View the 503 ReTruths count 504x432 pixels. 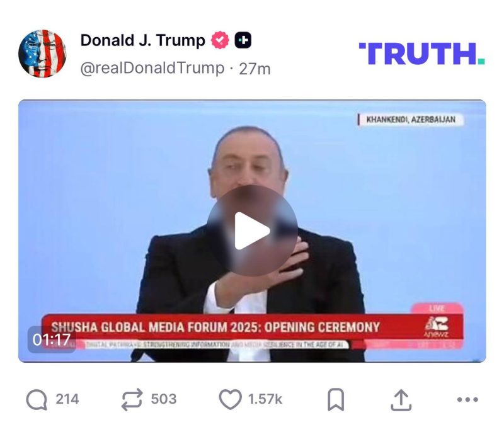coord(164,399)
